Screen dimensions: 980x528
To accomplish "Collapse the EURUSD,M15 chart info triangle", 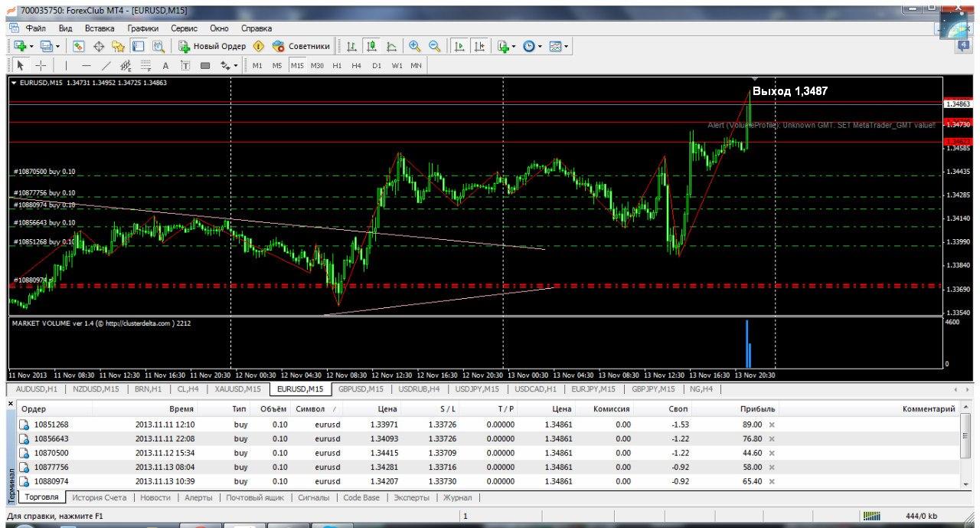I will (x=14, y=83).
